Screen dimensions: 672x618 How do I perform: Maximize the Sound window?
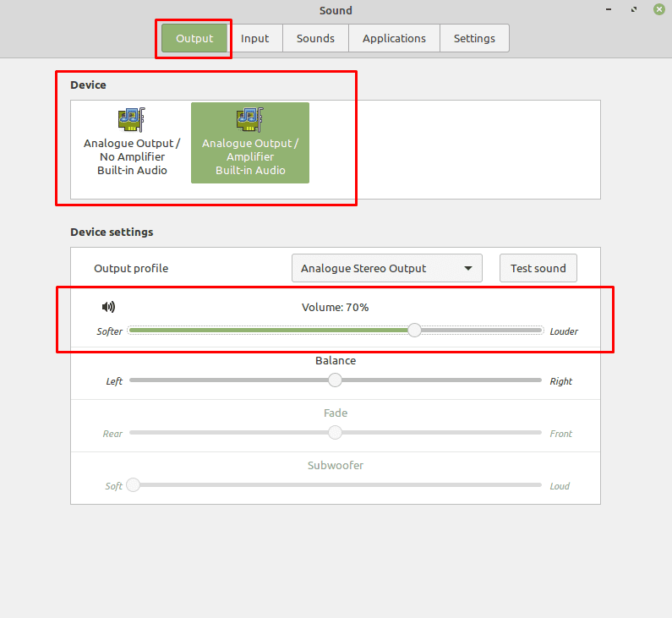click(x=634, y=9)
